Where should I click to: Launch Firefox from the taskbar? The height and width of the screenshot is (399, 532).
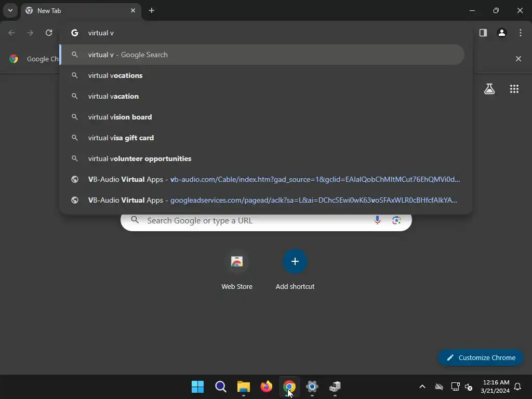(x=267, y=387)
